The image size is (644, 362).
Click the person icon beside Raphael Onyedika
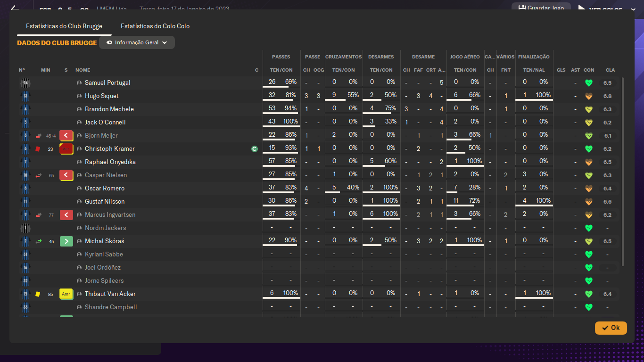79,162
